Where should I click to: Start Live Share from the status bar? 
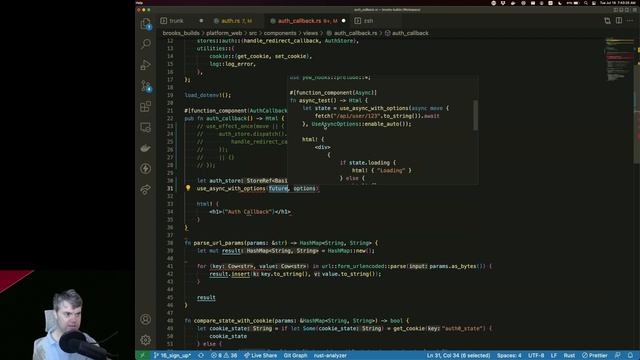click(x=260, y=356)
